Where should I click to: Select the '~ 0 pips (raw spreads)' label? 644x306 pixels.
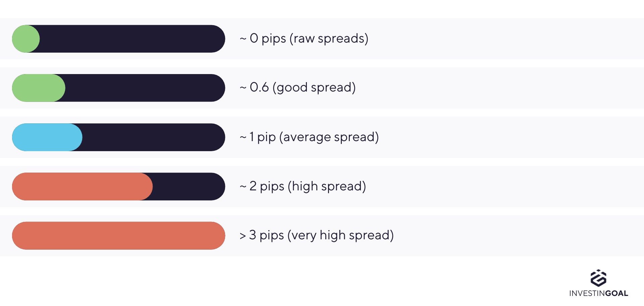coord(304,39)
